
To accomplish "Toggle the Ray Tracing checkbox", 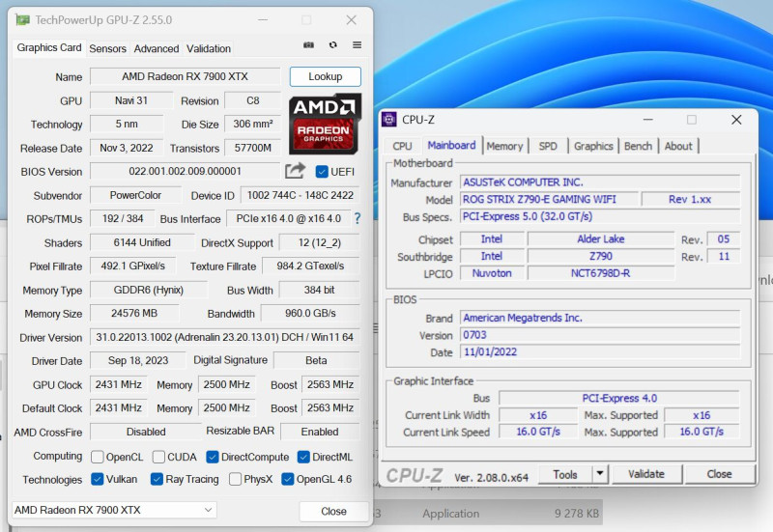I will (x=157, y=479).
